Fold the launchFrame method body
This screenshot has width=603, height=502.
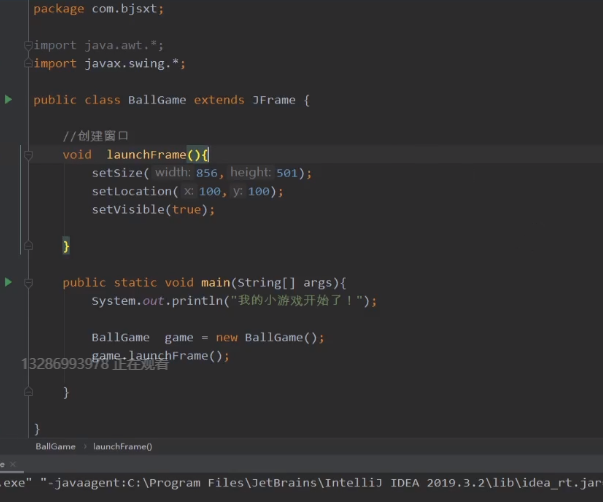[28, 155]
